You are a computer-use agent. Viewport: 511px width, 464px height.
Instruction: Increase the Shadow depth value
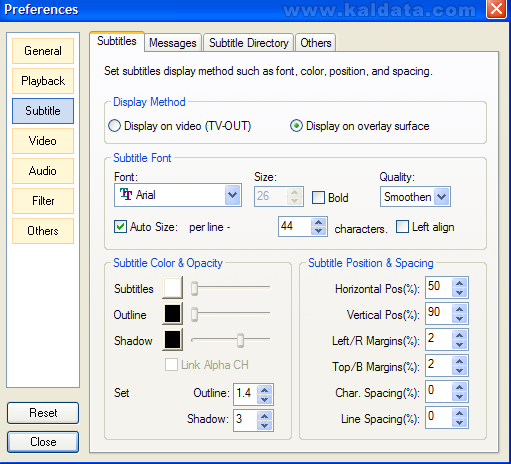point(265,416)
